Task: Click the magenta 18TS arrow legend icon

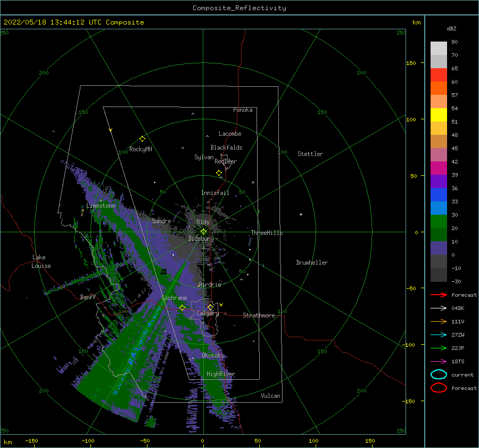Action: tap(439, 362)
